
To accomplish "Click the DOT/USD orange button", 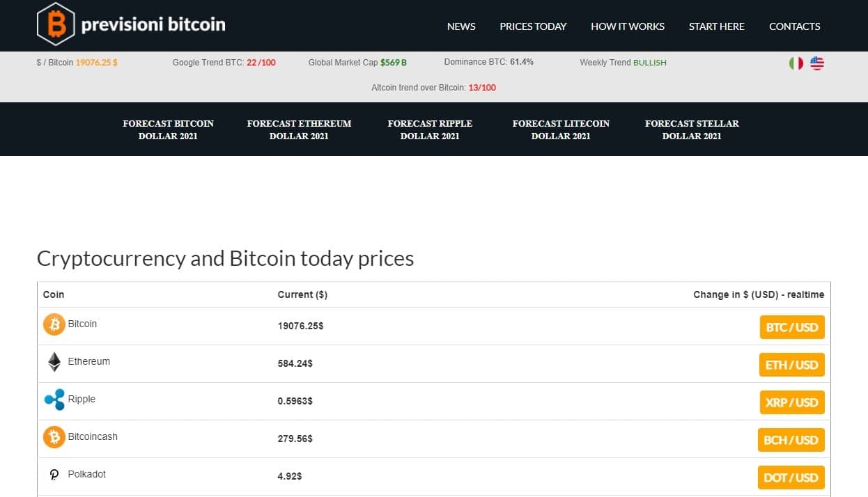I will click(791, 478).
